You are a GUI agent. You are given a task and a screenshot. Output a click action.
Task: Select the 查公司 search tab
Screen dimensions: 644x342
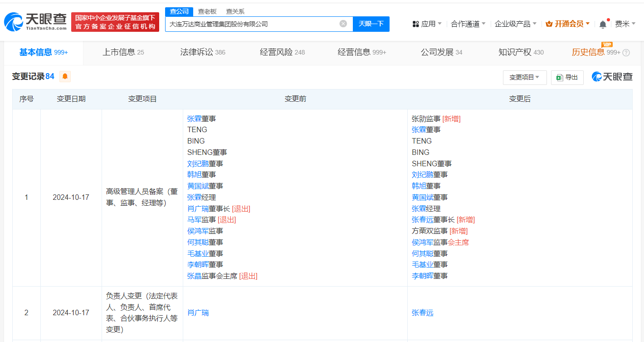[x=179, y=11]
